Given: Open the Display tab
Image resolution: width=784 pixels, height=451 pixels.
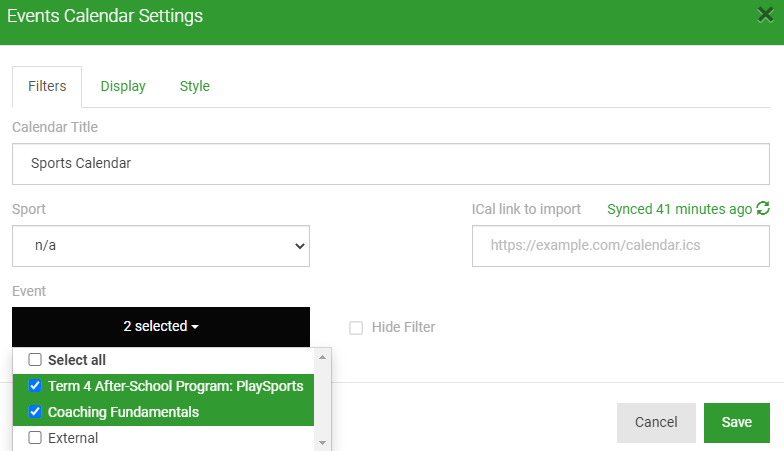Looking at the screenshot, I should pos(123,86).
